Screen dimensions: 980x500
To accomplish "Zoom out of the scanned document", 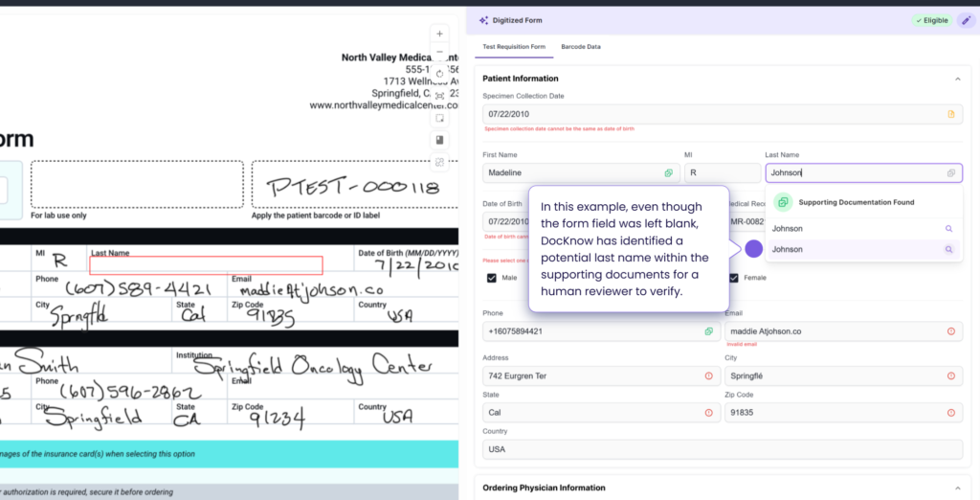I will [x=439, y=53].
